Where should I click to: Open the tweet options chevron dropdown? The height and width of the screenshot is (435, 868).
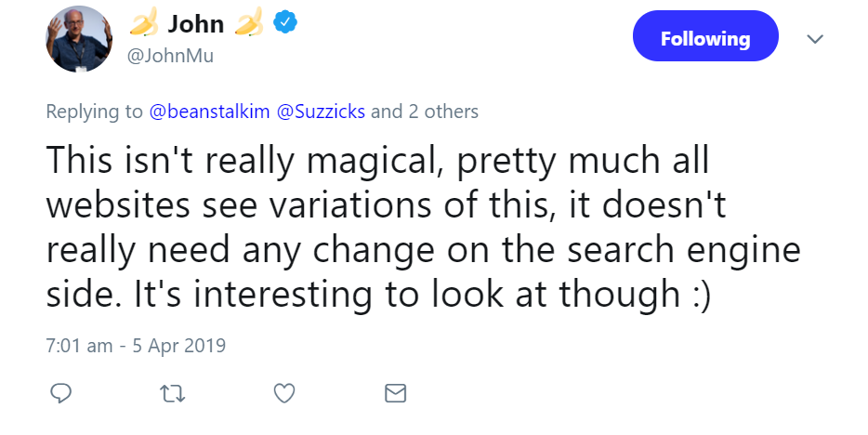[815, 39]
